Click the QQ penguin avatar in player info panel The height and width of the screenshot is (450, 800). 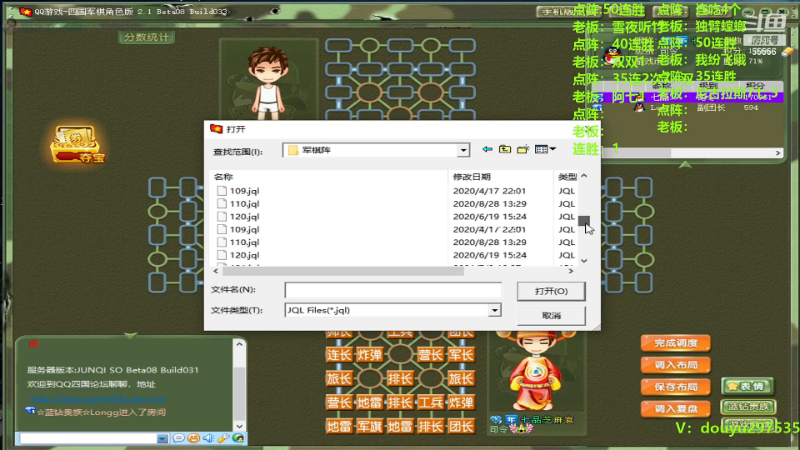pyautogui.click(x=613, y=54)
